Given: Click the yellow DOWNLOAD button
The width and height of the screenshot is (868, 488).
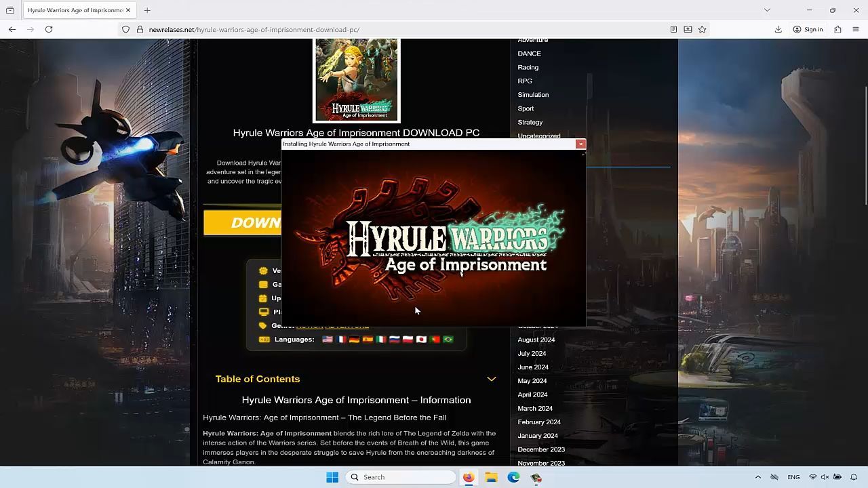Looking at the screenshot, I should pyautogui.click(x=243, y=223).
